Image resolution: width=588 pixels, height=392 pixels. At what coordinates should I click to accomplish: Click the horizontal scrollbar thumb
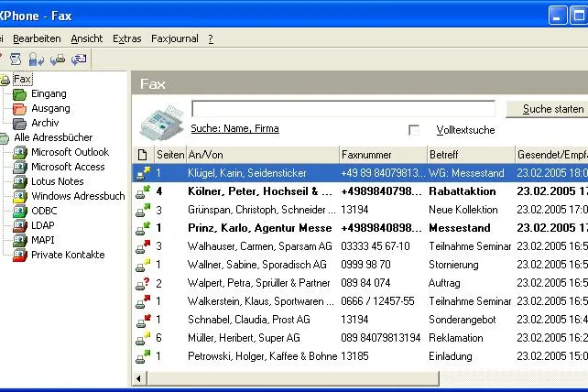coord(293,378)
